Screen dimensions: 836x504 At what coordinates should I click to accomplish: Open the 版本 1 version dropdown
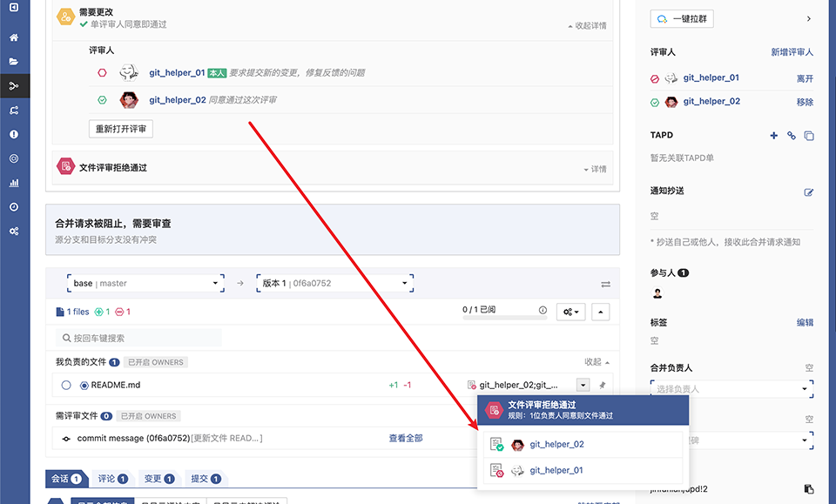click(334, 283)
